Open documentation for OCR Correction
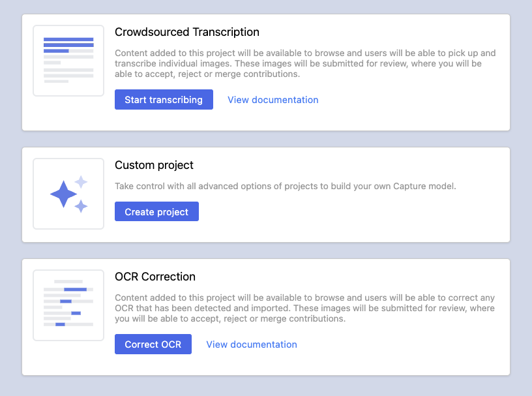Viewport: 532px width, 396px height. [x=251, y=344]
